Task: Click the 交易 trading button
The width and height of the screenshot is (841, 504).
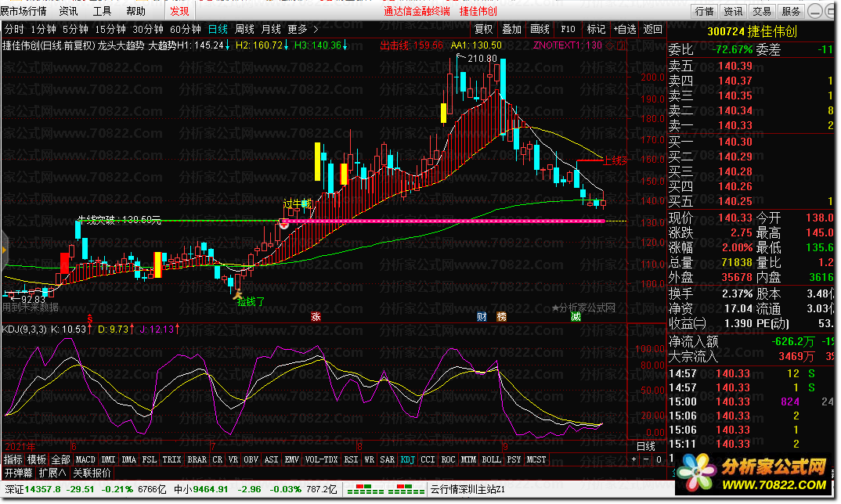Action: pos(762,11)
